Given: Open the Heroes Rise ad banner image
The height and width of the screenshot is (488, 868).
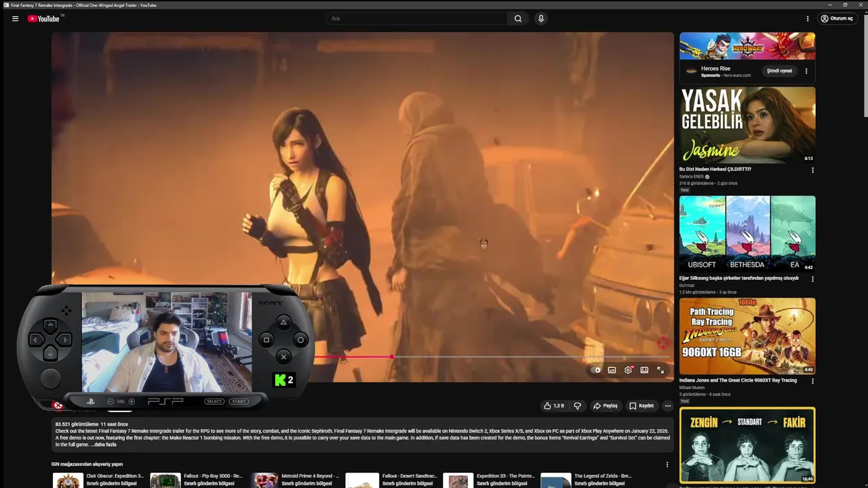Looking at the screenshot, I should tap(747, 46).
